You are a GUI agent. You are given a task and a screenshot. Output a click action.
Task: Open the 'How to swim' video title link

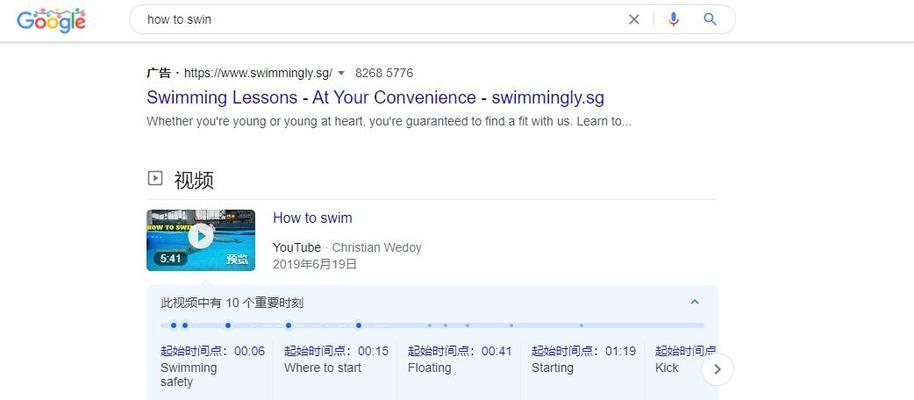point(312,218)
